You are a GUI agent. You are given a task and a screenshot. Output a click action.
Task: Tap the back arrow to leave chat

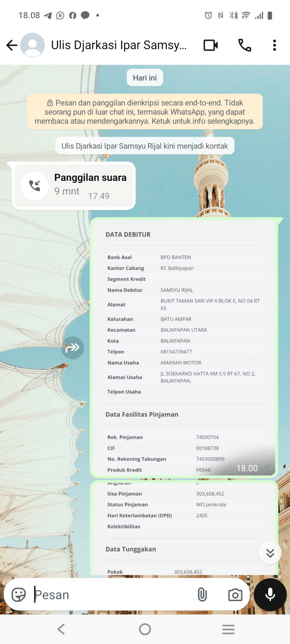point(12,45)
